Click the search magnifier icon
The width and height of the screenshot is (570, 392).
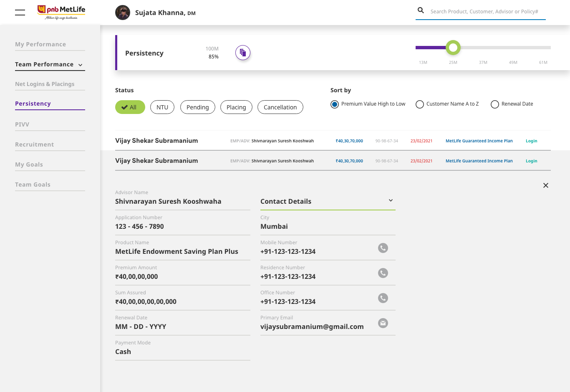click(x=421, y=10)
